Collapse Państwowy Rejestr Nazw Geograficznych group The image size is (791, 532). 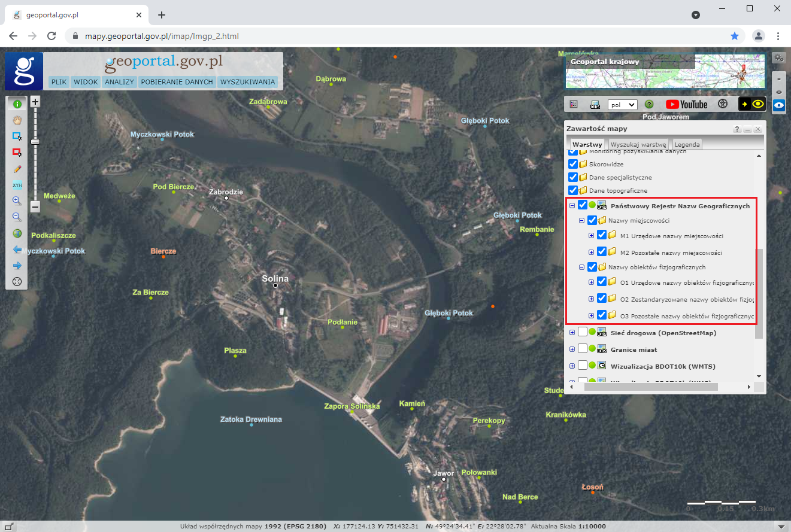(x=572, y=206)
